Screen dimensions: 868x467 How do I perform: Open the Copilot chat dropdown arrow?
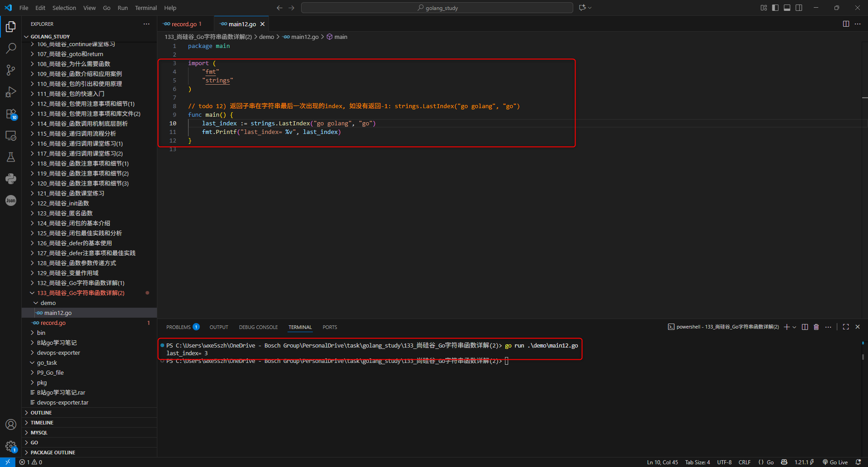pyautogui.click(x=590, y=8)
